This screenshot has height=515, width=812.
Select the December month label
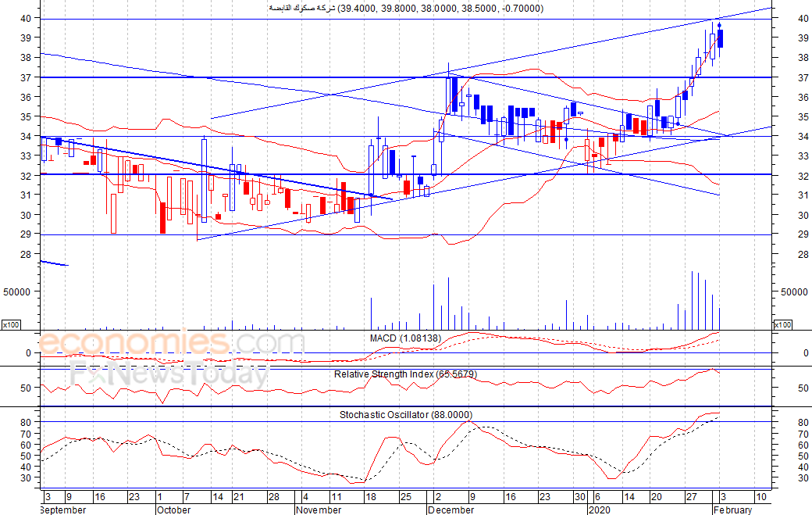[x=451, y=510]
